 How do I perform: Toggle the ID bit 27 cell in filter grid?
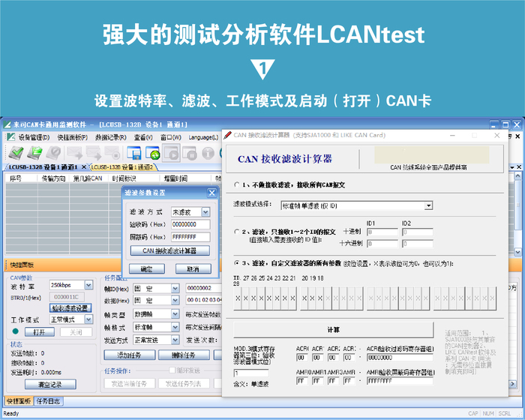pyautogui.click(x=245, y=298)
